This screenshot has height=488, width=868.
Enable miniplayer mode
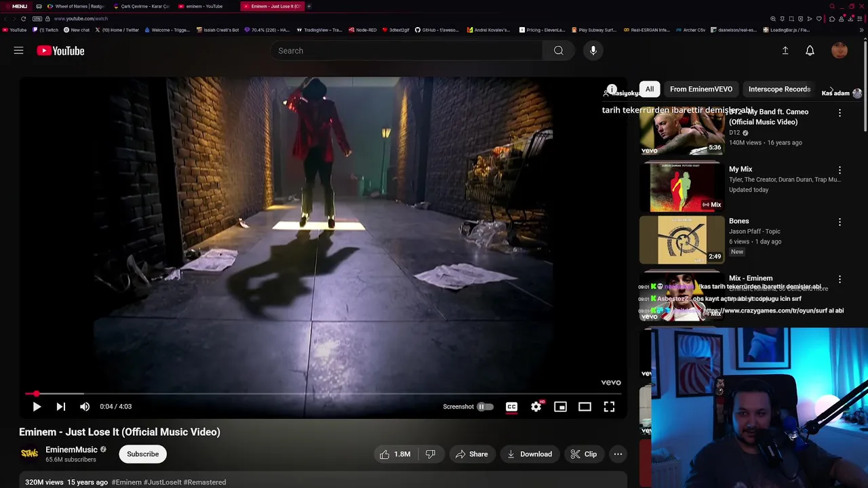560,407
